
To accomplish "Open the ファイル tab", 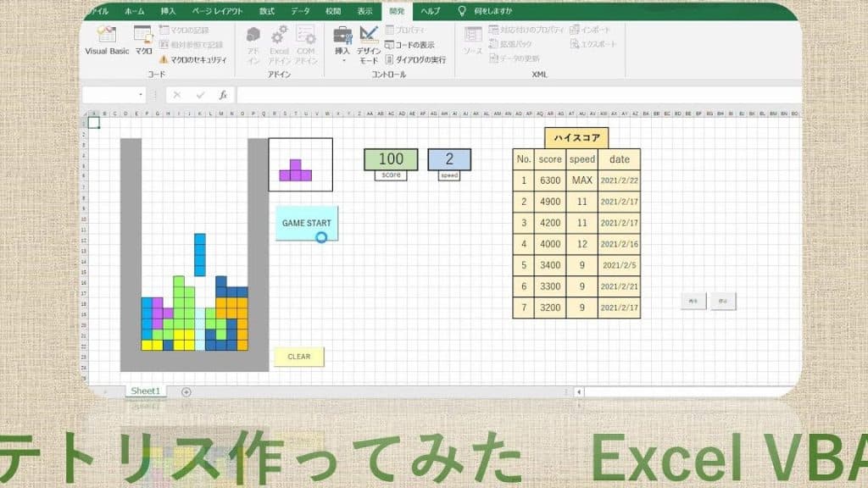I will tap(100, 10).
